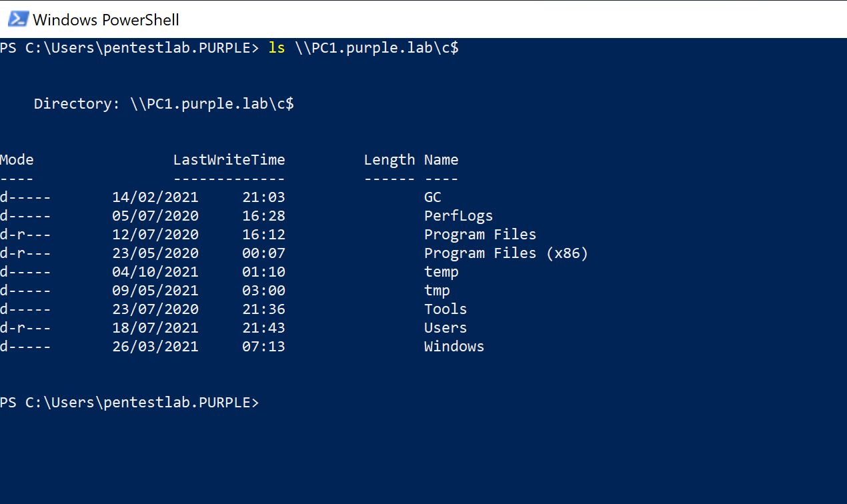Click the Windows directory name in listing
847x504 pixels.
click(454, 347)
